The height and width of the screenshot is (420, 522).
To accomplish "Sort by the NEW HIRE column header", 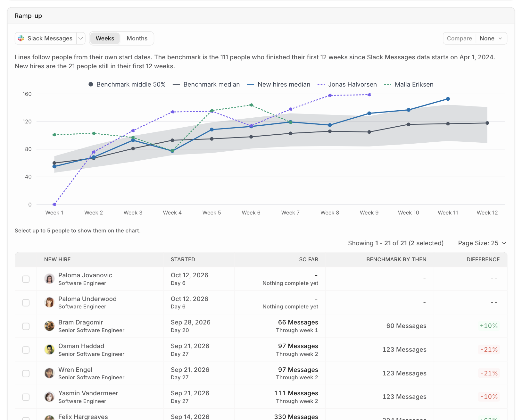I will (57, 259).
